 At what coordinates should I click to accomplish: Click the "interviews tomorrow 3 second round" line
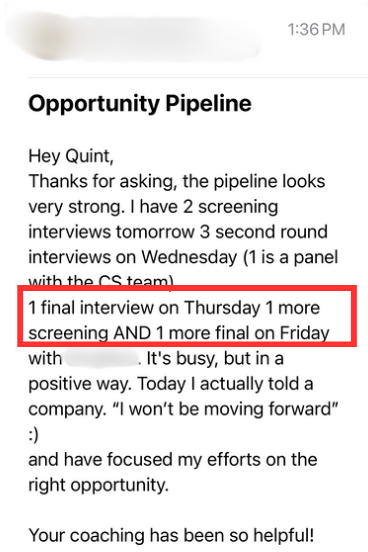[178, 232]
